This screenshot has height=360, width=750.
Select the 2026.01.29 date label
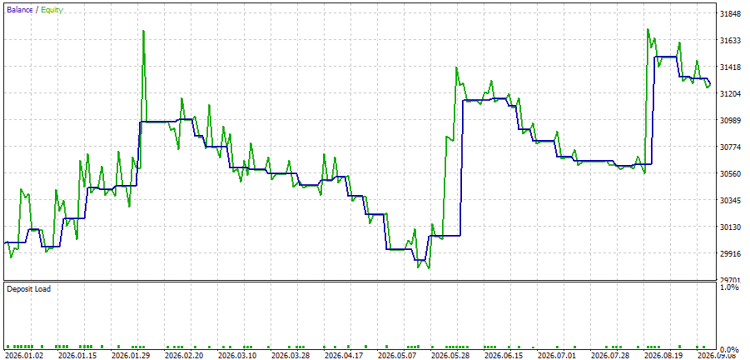point(130,356)
